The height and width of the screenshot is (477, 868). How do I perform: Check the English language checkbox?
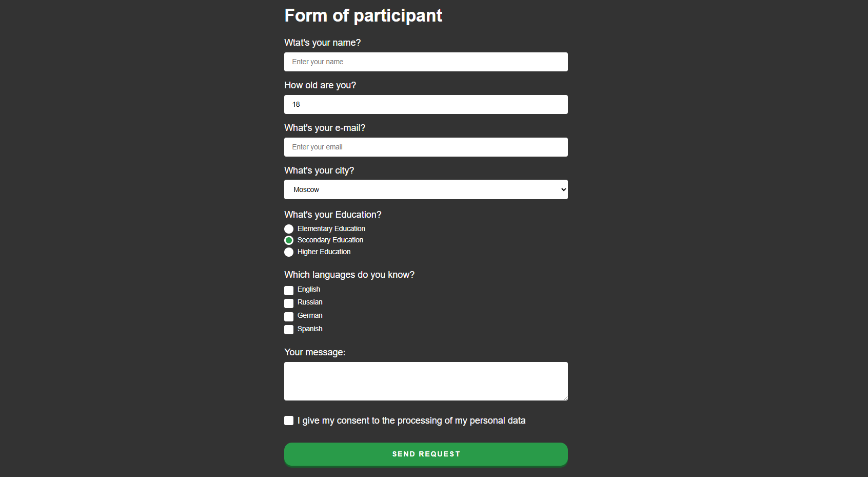[289, 291]
